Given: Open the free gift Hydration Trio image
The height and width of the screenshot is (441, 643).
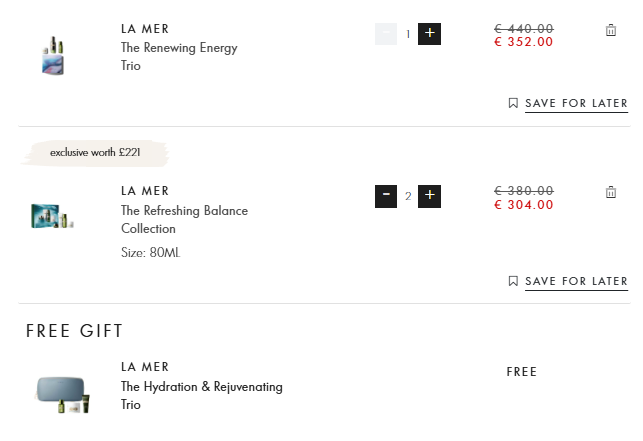Looking at the screenshot, I should 64,391.
